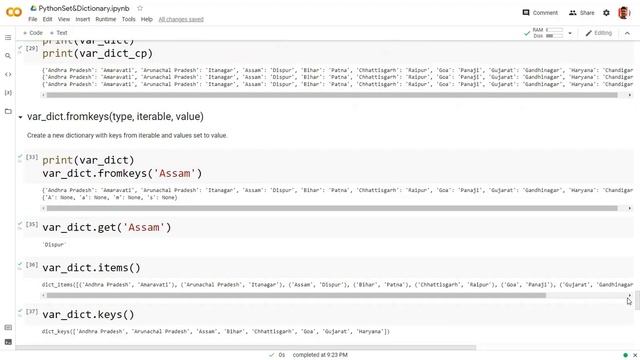Click left arrow of cell 29 output scrollbar

(x=43, y=95)
